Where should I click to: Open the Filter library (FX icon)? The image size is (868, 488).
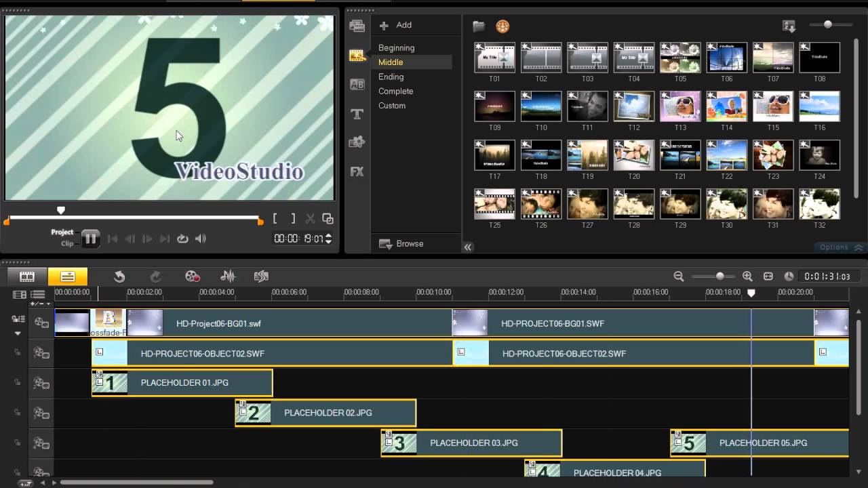tap(357, 171)
